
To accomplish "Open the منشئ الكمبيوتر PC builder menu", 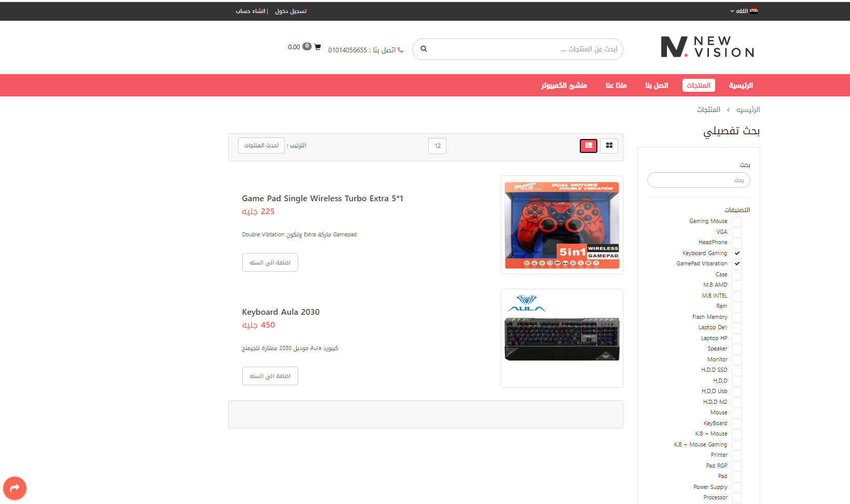I will pyautogui.click(x=564, y=86).
